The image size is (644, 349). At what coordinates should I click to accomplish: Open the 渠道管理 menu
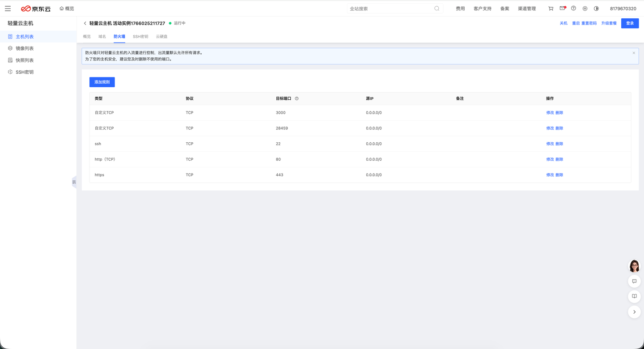tap(527, 9)
